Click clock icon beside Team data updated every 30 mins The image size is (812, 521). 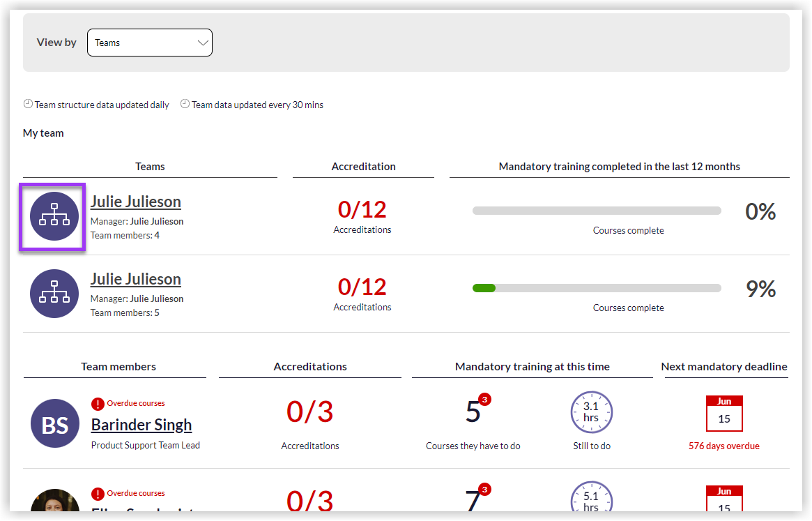click(x=185, y=104)
